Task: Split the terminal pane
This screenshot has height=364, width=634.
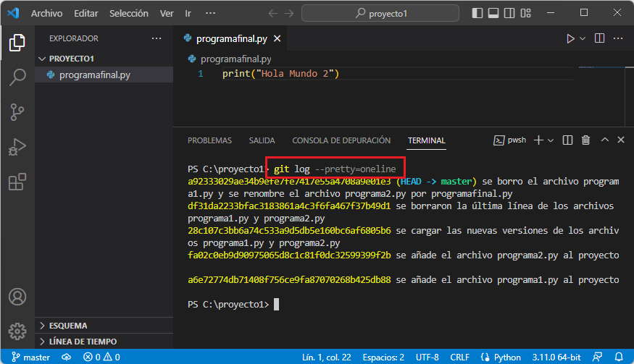Action: 567,140
